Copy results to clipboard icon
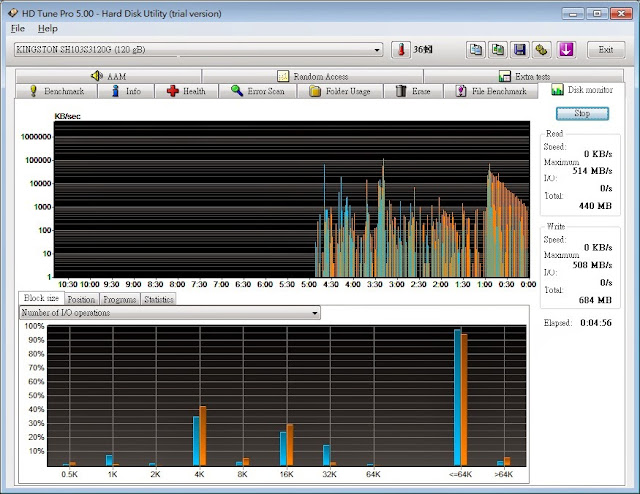Image resolution: width=640 pixels, height=494 pixels. [476, 50]
